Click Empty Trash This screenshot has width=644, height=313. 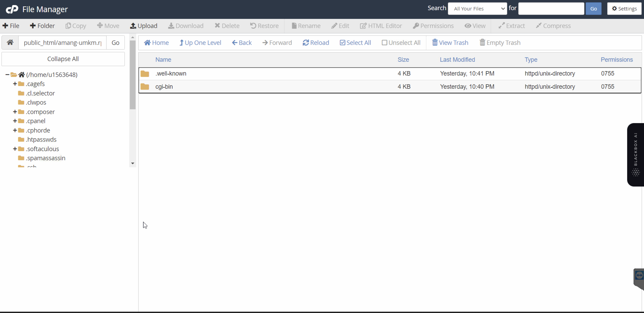point(500,42)
